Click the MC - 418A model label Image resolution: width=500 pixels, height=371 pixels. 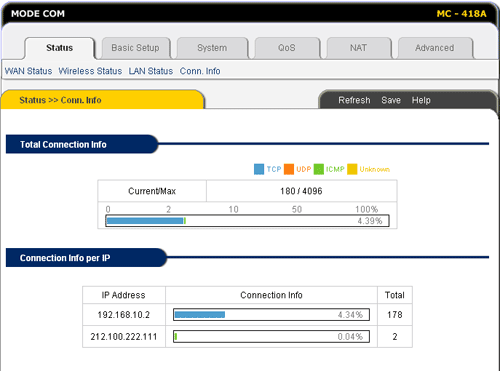pyautogui.click(x=461, y=14)
